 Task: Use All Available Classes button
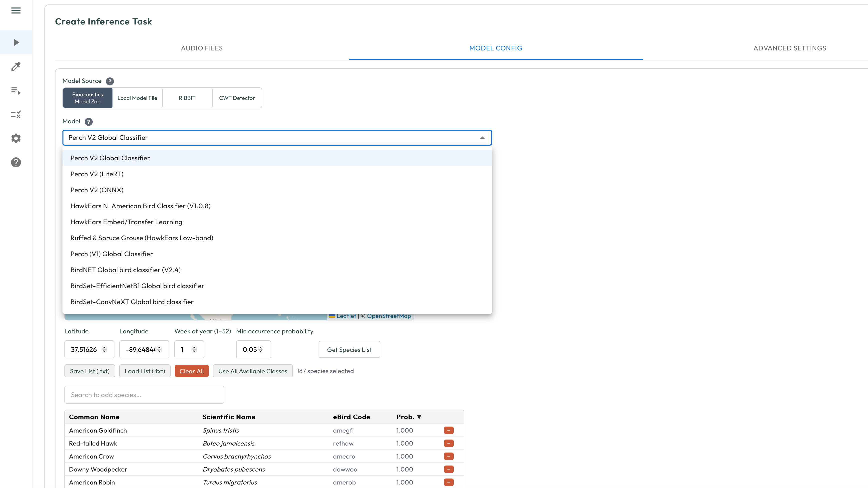pos(253,371)
